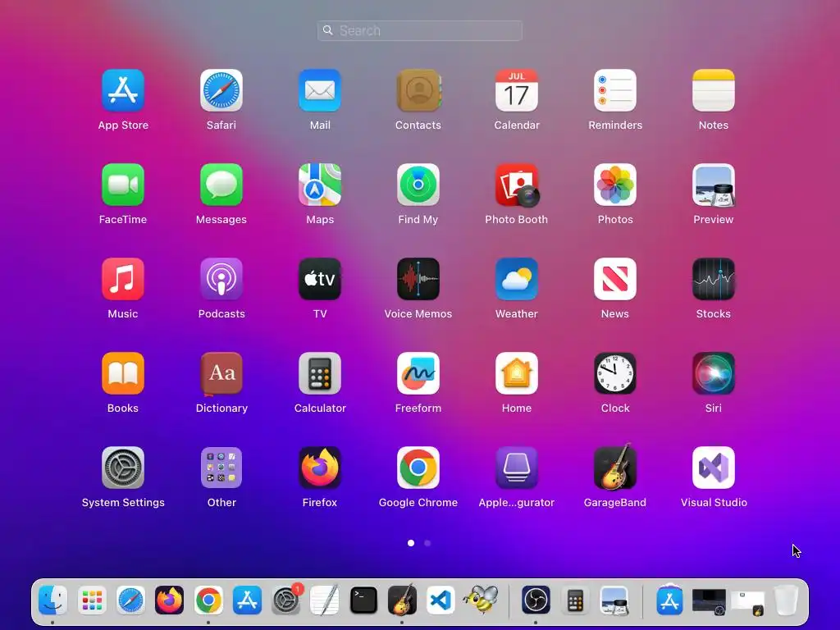Launch Siri
This screenshot has width=840, height=630.
click(x=714, y=373)
